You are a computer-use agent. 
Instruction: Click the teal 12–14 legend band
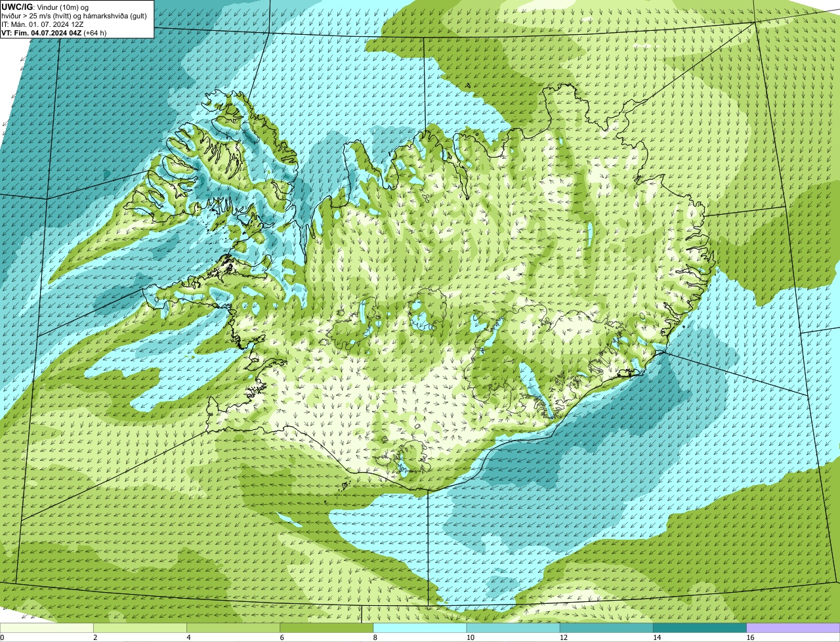(x=606, y=628)
